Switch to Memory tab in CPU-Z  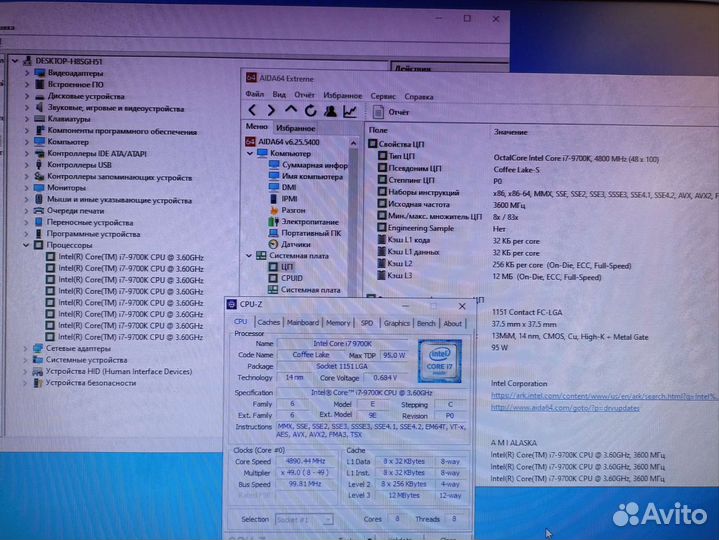point(338,323)
